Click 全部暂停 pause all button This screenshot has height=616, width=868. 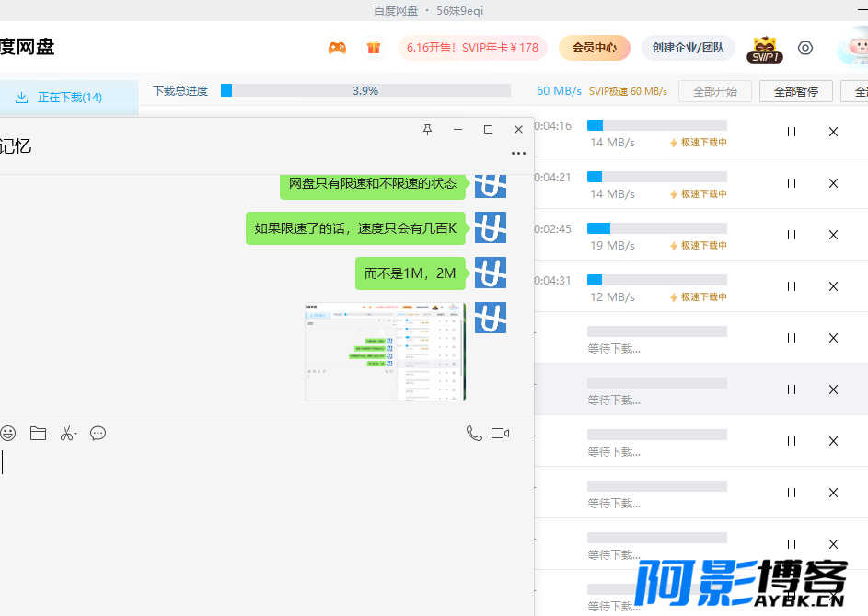(x=796, y=91)
